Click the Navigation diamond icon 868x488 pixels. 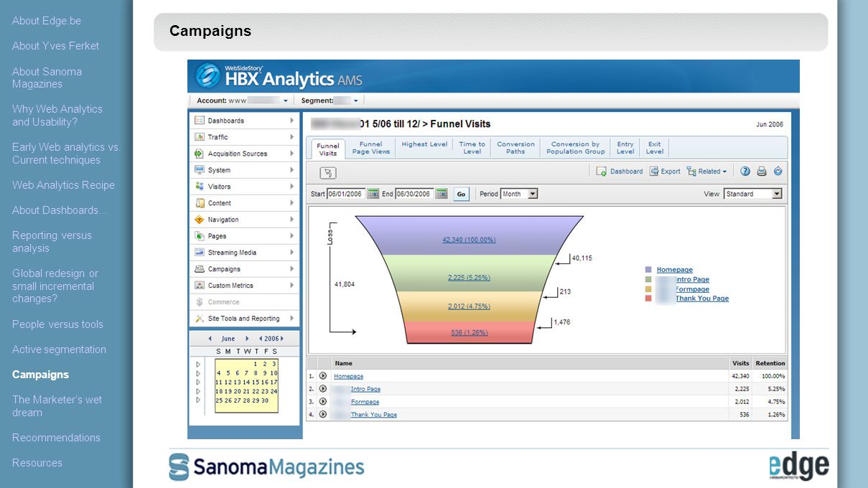(200, 220)
